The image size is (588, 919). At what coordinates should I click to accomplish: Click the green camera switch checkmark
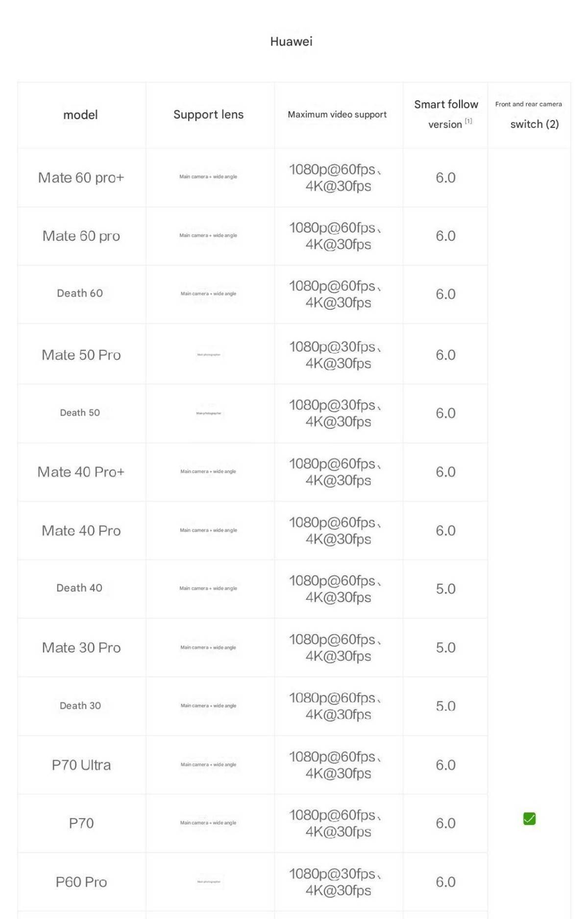click(x=529, y=819)
